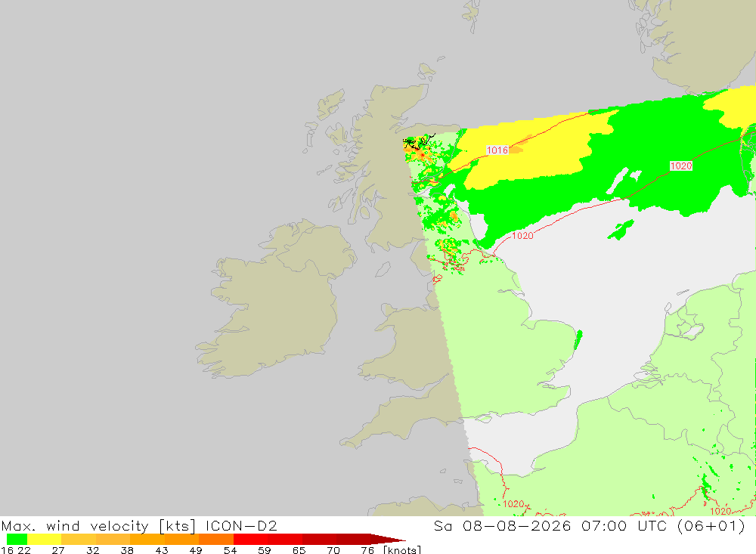
Task: Click the "1020" isobar label inside the green area
Action: pyautogui.click(x=681, y=166)
